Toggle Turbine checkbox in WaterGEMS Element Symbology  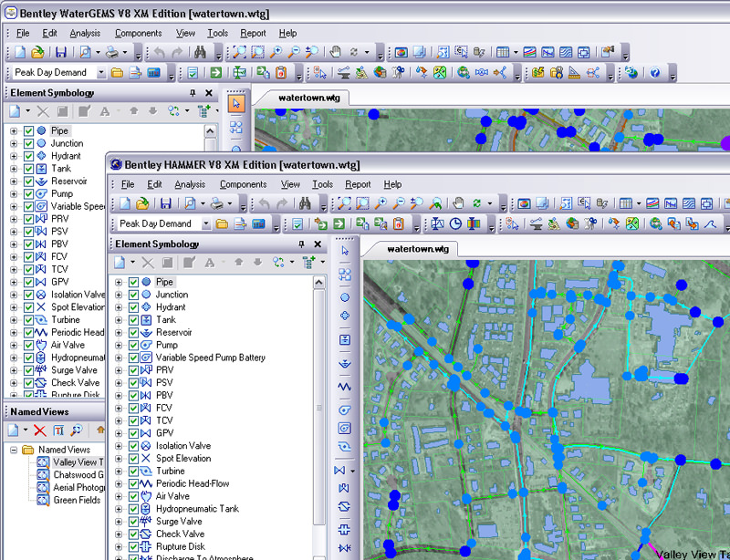point(29,320)
